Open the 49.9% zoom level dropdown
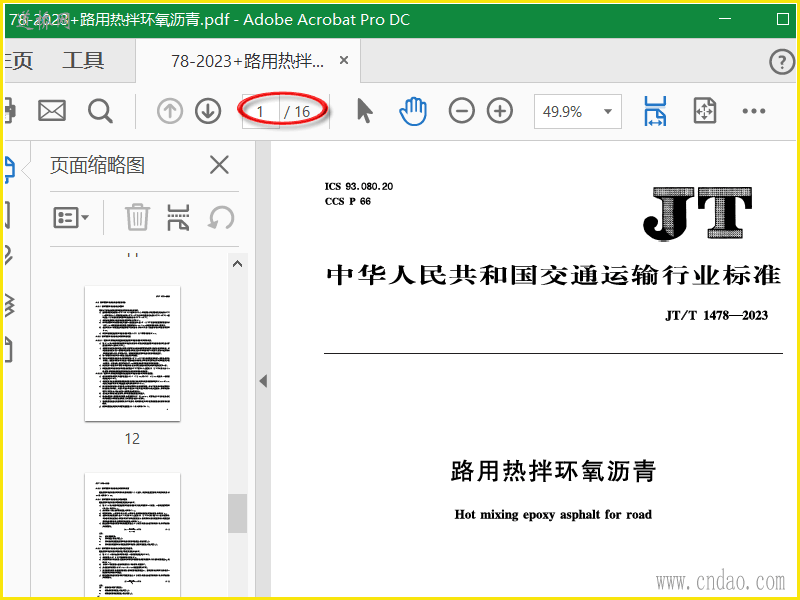The height and width of the screenshot is (600, 800). pyautogui.click(x=578, y=111)
